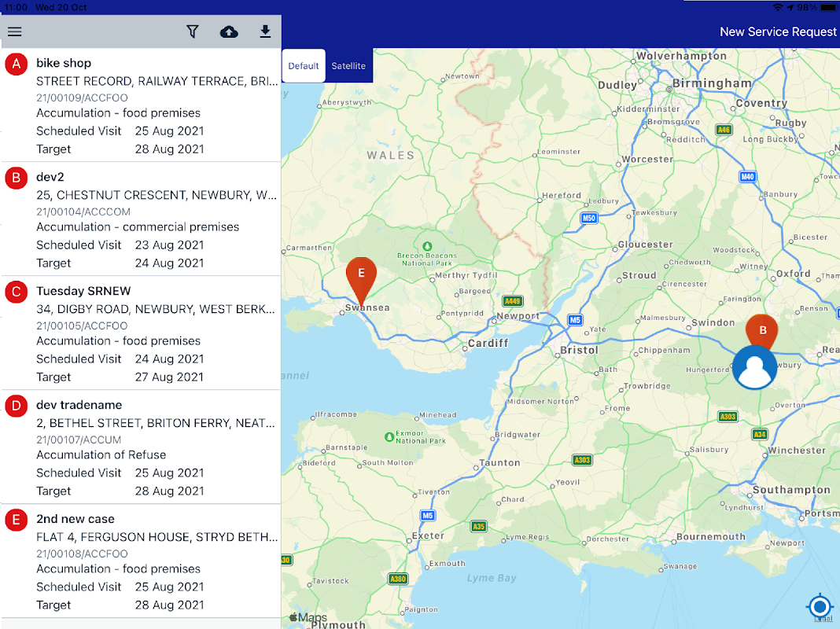Switch to Satellite map view

pos(348,66)
